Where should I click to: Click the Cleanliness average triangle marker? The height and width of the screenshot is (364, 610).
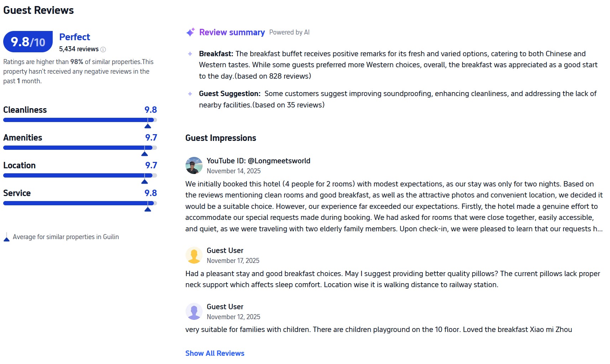[x=148, y=126]
